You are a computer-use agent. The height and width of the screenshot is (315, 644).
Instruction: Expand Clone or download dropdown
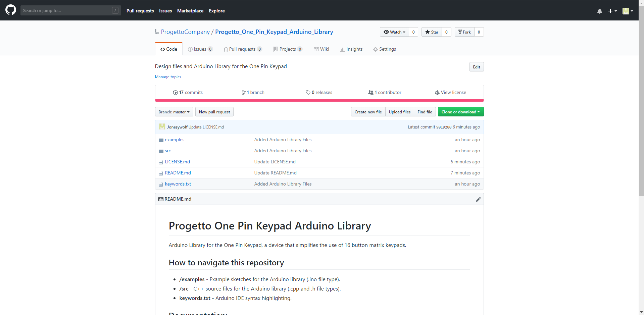[x=461, y=112]
